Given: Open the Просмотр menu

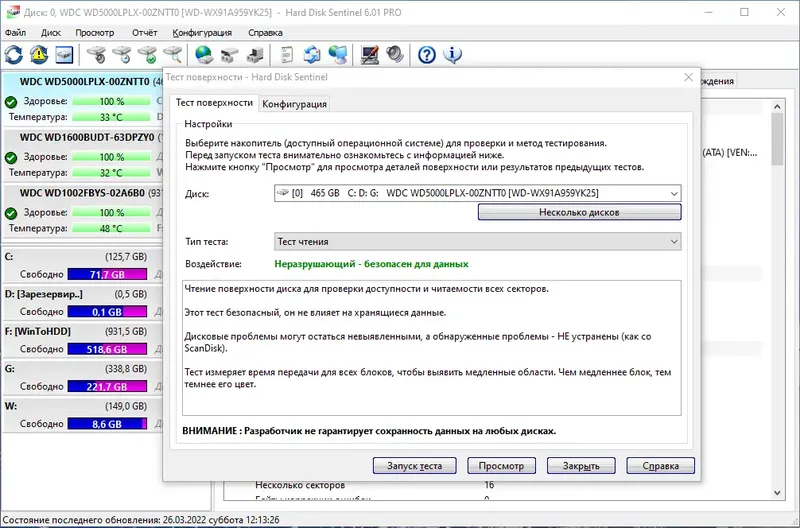Looking at the screenshot, I should coord(95,33).
